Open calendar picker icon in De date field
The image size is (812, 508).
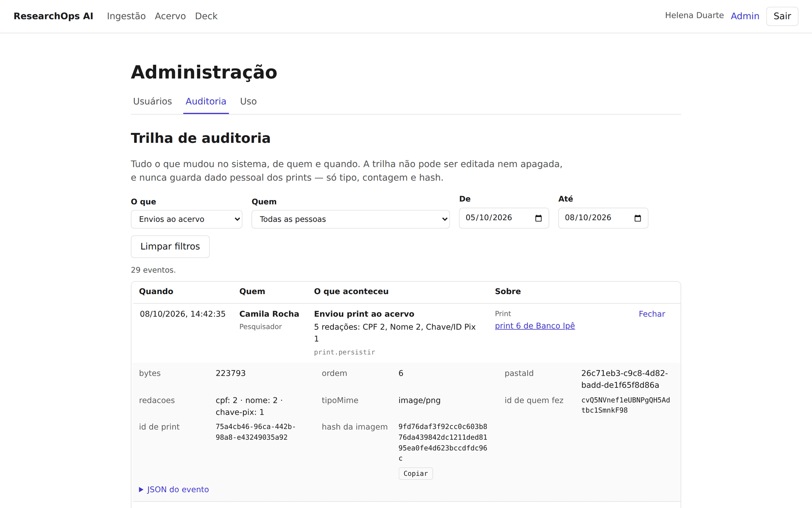tap(538, 218)
